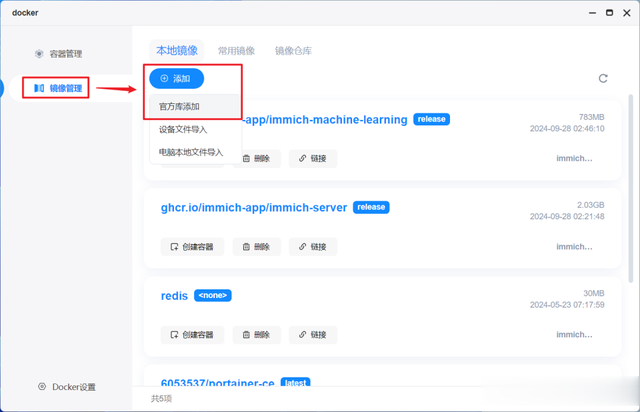
Task: Click 链接 for immich-machine-learning image
Action: pyautogui.click(x=313, y=158)
